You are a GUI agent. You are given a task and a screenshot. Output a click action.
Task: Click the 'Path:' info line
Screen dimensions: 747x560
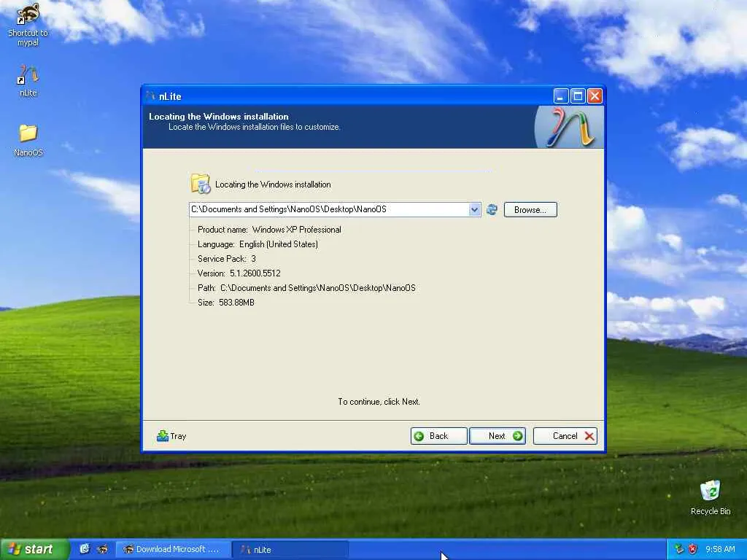(306, 288)
